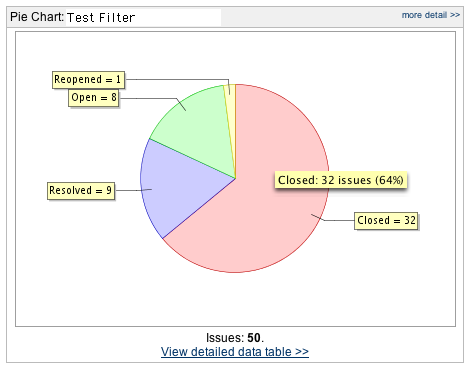This screenshot has width=470, height=371.
Task: Click the pie chart center point
Action: [236, 179]
